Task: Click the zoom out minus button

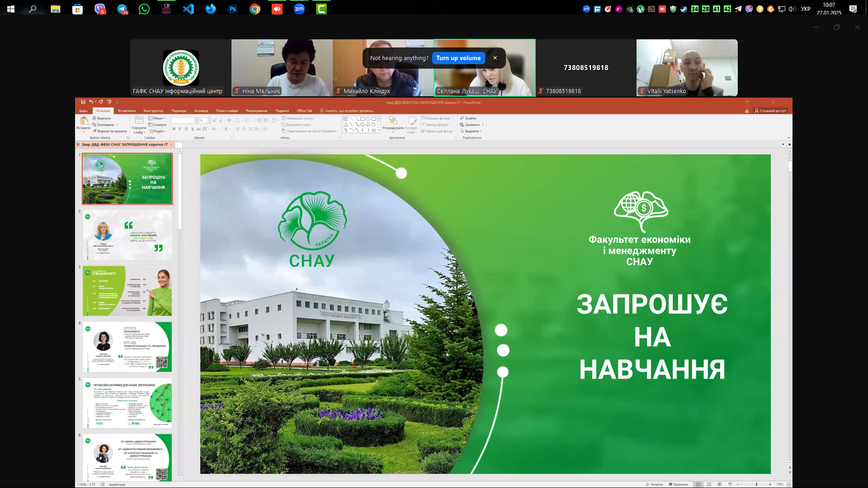Action: (x=738, y=484)
